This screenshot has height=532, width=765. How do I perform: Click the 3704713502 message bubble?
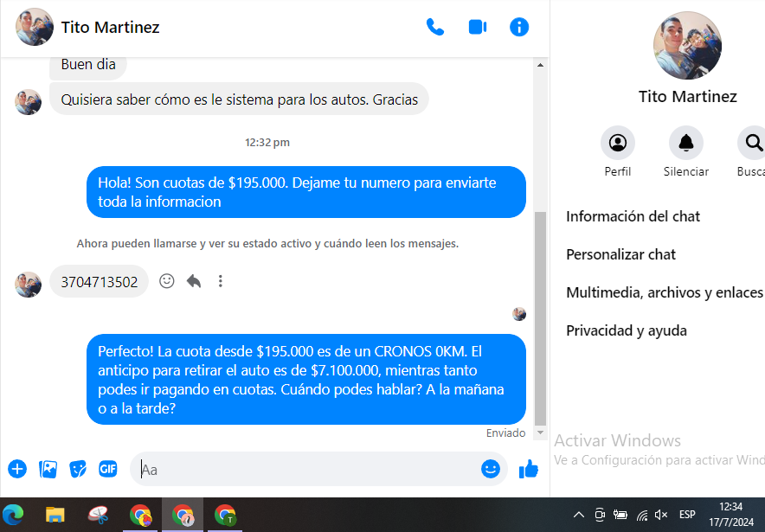[99, 281]
